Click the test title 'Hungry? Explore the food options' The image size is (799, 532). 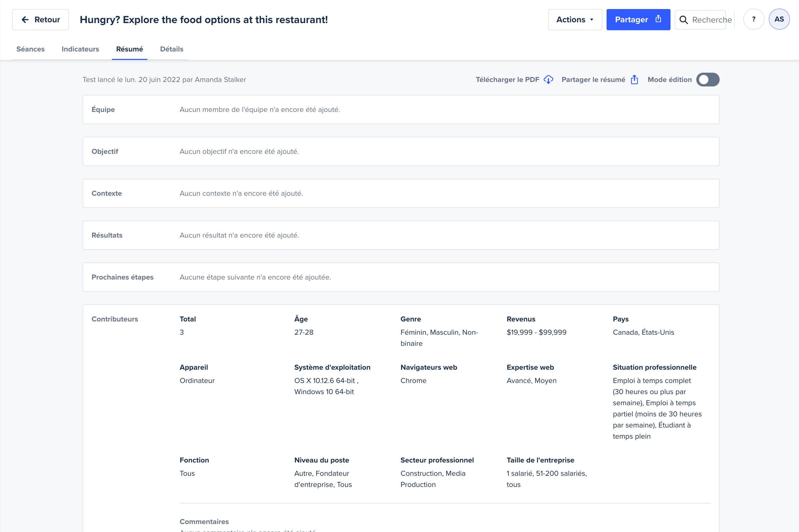click(x=204, y=20)
